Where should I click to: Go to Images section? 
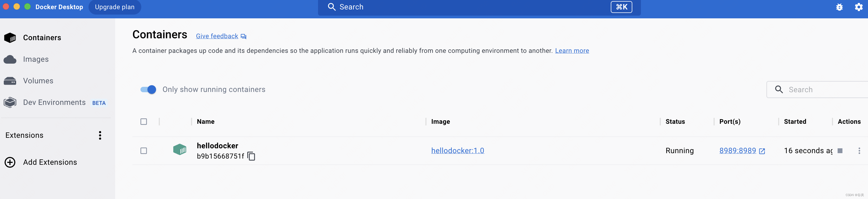click(x=36, y=59)
